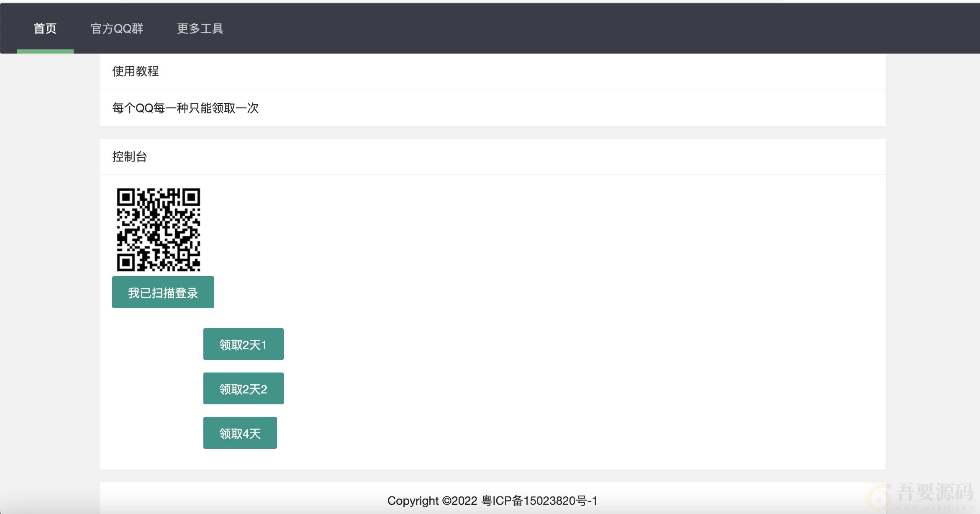Open the 更多工具 menu item
The height and width of the screenshot is (514, 980).
[x=200, y=28]
